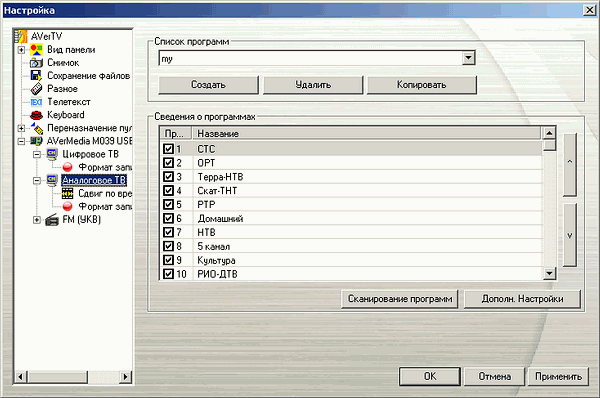Click the red icon under Цифровое ТВ
The width and height of the screenshot is (600, 398).
(x=67, y=167)
